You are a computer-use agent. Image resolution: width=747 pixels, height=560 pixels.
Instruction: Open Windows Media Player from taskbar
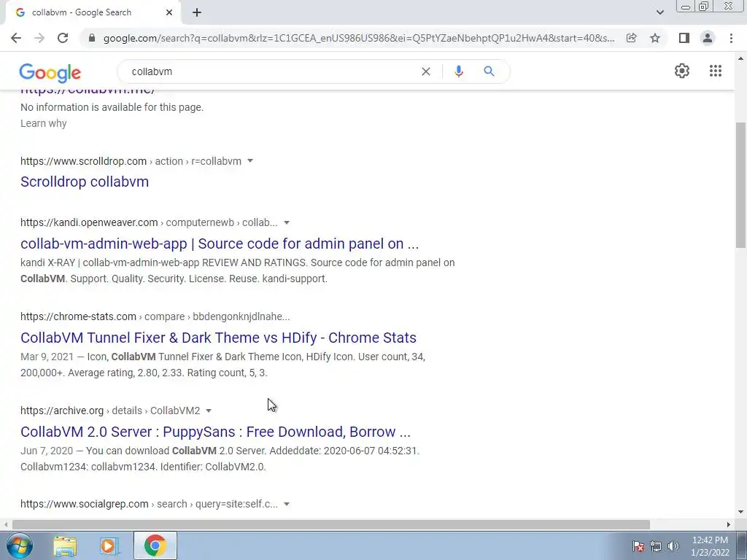click(109, 546)
